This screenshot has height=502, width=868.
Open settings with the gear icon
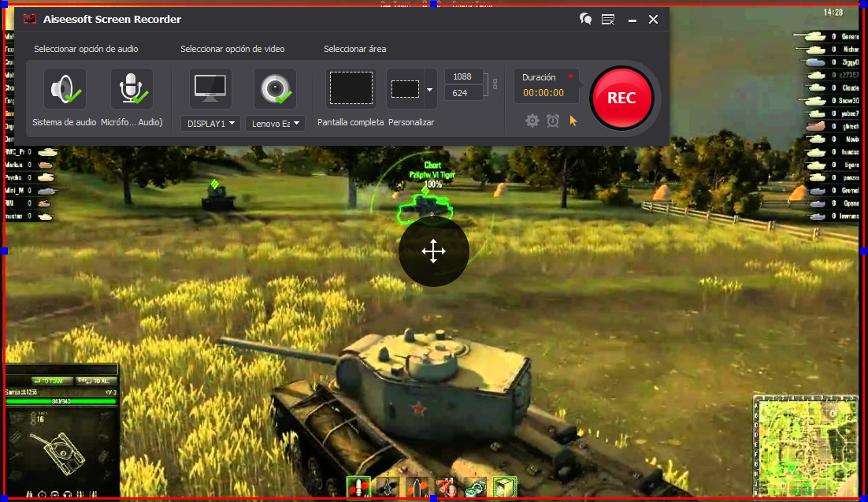(532, 121)
